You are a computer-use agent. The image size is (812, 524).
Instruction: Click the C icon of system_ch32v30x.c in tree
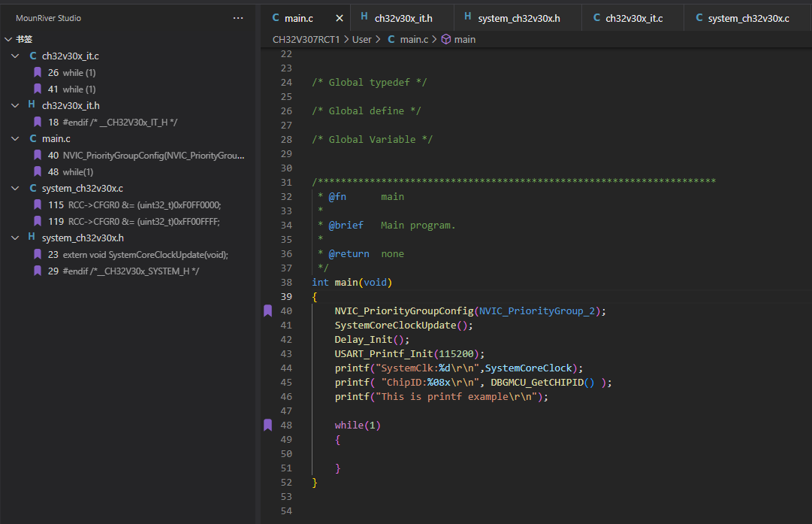(32, 189)
